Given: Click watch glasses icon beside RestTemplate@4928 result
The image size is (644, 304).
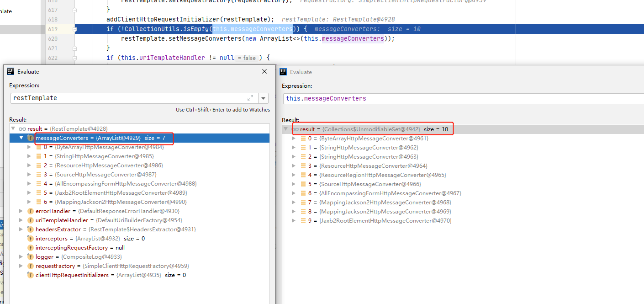Looking at the screenshot, I should 22,129.
